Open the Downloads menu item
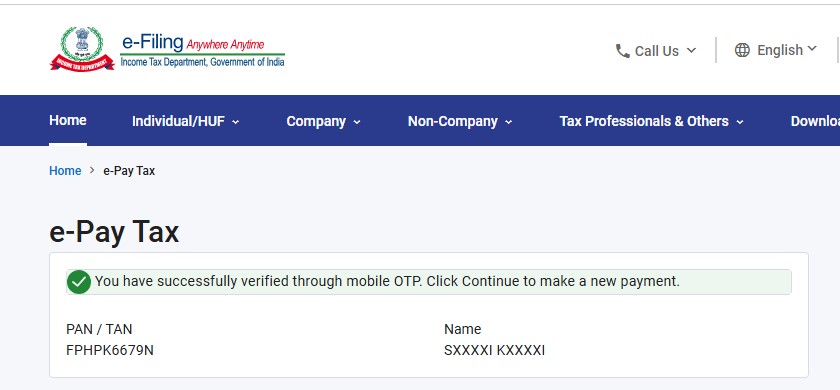This screenshot has width=840, height=390. (815, 121)
